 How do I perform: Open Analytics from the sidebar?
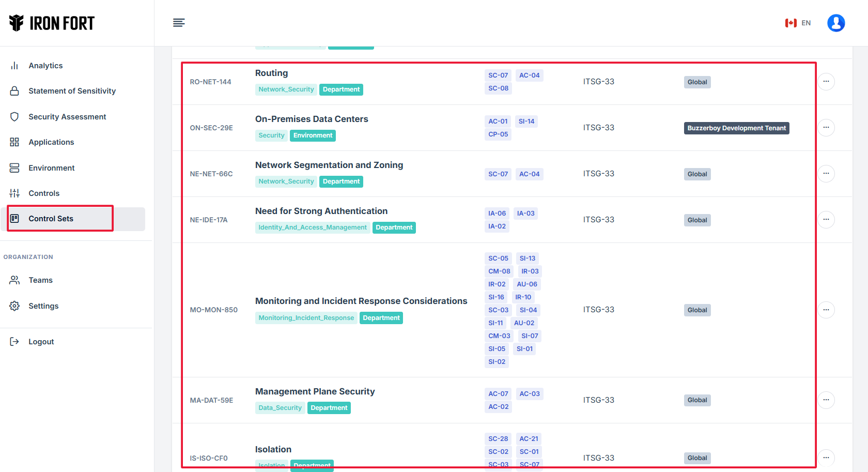coord(45,66)
